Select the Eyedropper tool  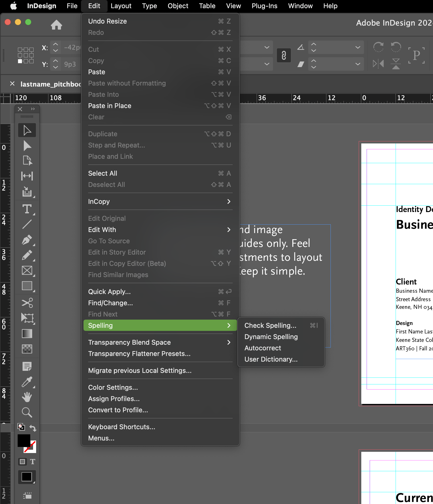coord(27,382)
